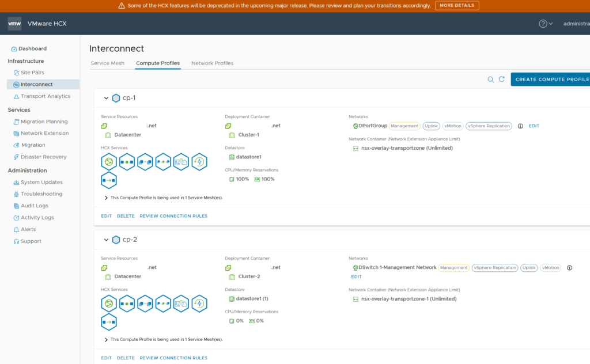Open Site Pairs in the sidebar
590x364 pixels.
pyautogui.click(x=32, y=73)
